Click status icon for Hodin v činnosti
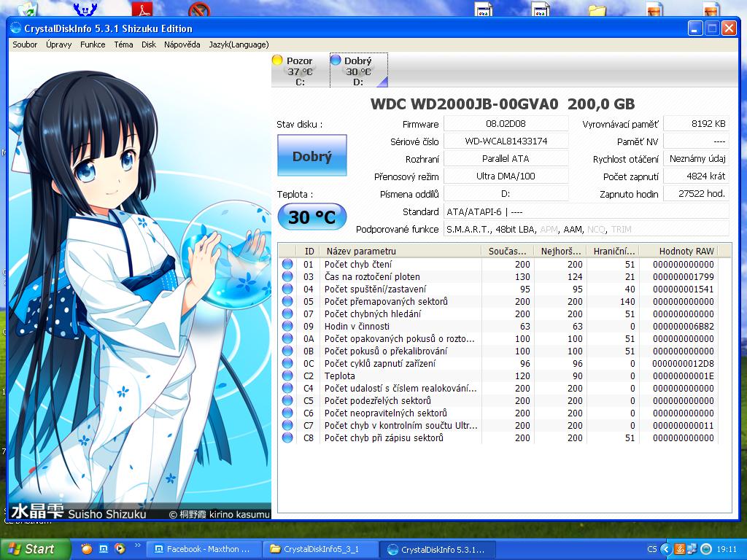The width and height of the screenshot is (747, 560). [287, 326]
